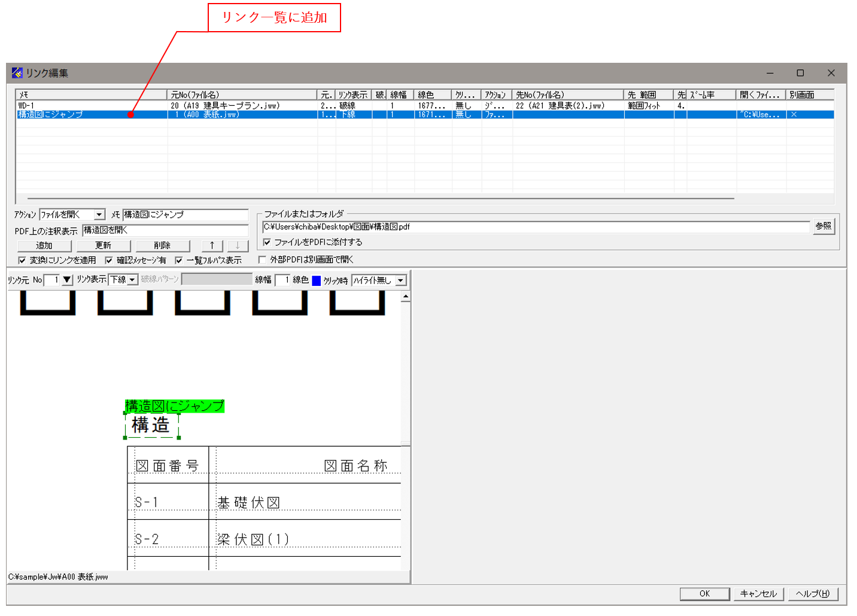
Task: Uncheck 確認メッセージ有
Action: (109, 259)
